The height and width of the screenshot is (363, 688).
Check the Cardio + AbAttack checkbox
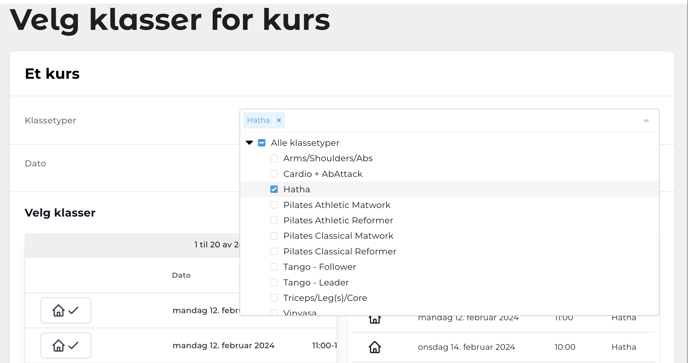tap(274, 174)
